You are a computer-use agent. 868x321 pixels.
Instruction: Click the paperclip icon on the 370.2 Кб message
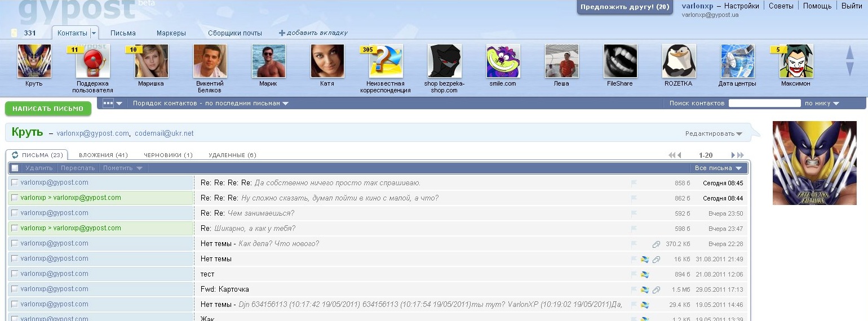[656, 244]
